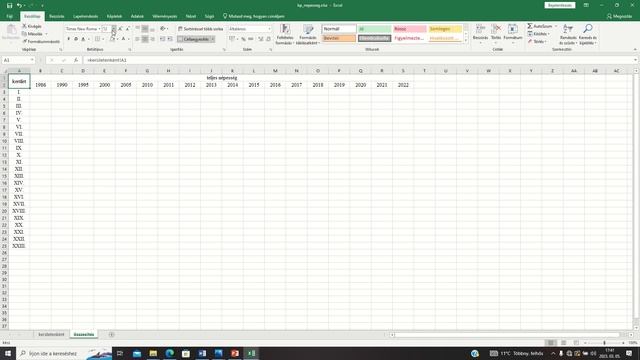Click the Borders icon in font group

(x=97, y=39)
